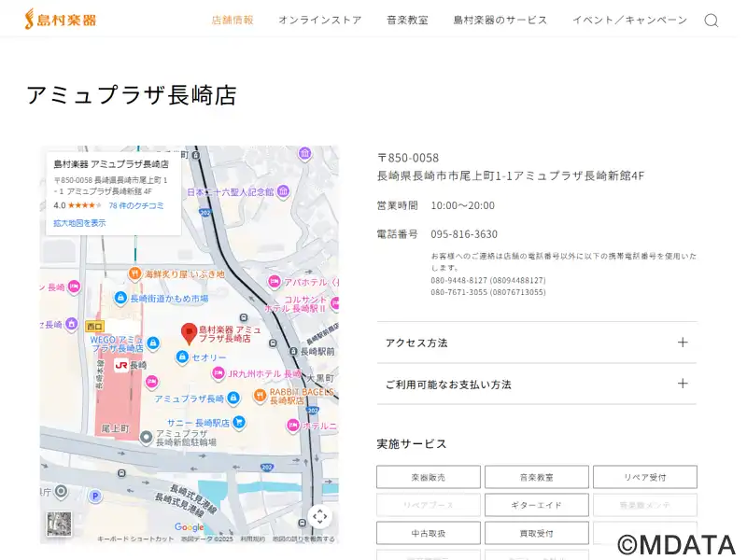Open map camera controls compass icon

320,516
